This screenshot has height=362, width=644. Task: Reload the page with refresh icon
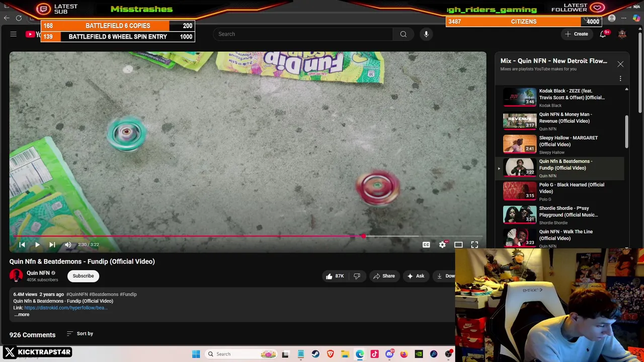(19, 18)
